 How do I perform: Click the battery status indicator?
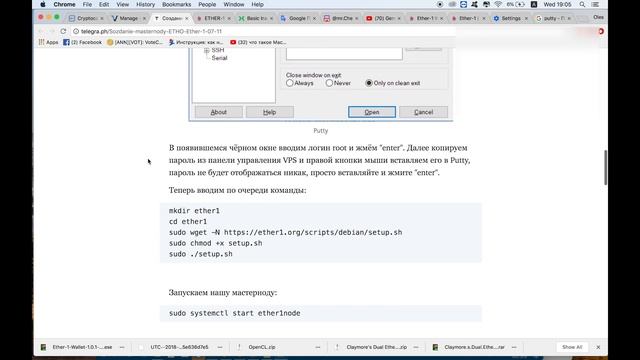click(x=516, y=4)
